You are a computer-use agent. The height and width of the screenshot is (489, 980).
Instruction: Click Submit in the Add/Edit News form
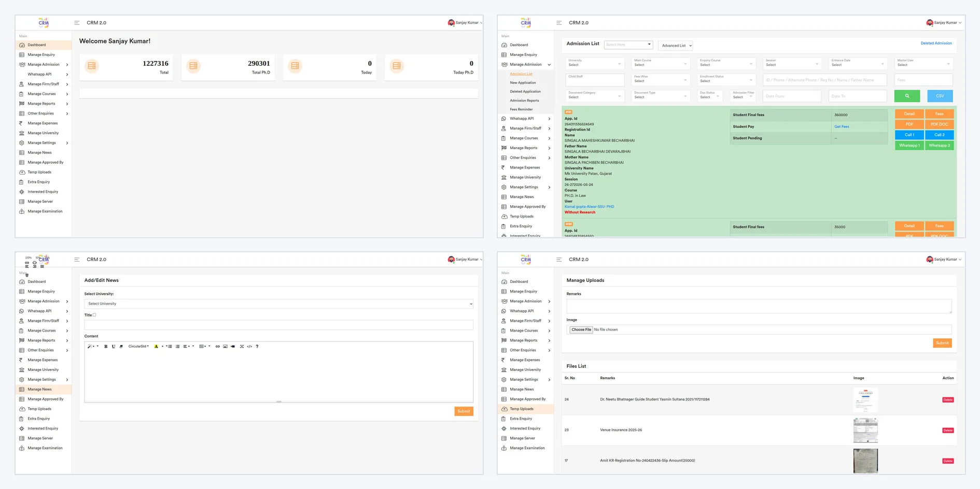tap(464, 411)
